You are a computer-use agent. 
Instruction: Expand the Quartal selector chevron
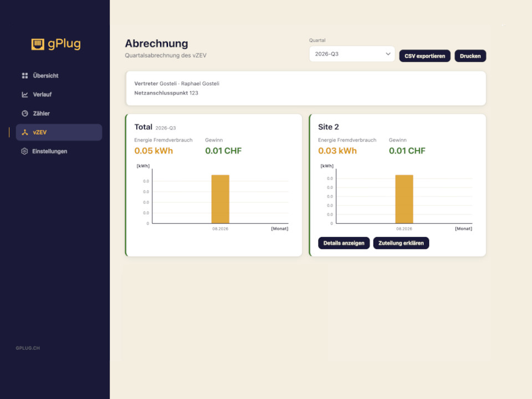point(388,54)
